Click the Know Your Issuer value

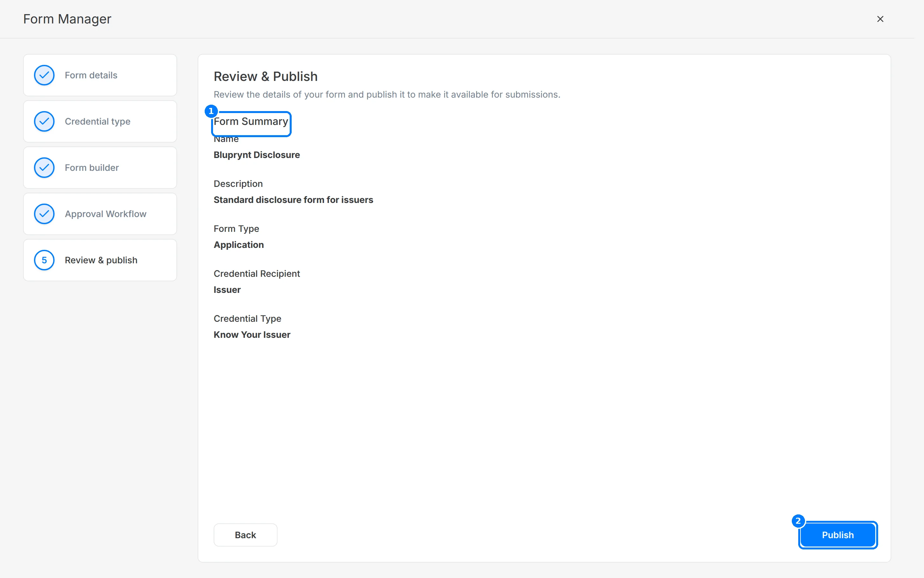point(252,335)
